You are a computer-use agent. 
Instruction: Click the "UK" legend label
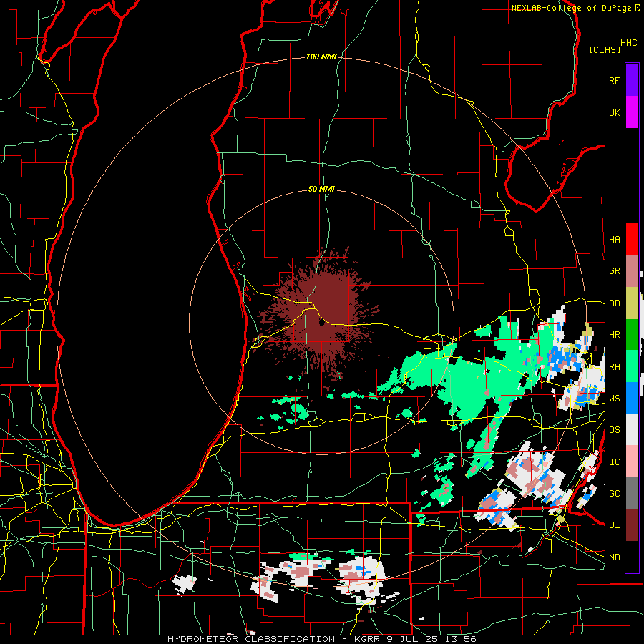(614, 112)
